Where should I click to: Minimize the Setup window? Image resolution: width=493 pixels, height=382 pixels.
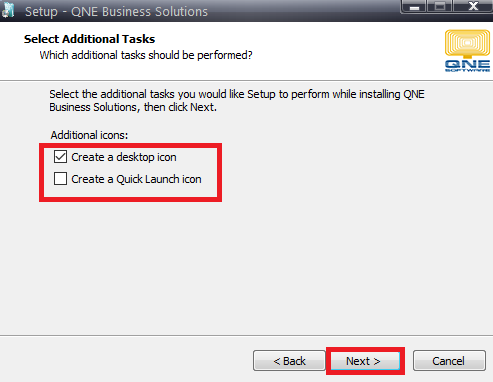coord(414,7)
